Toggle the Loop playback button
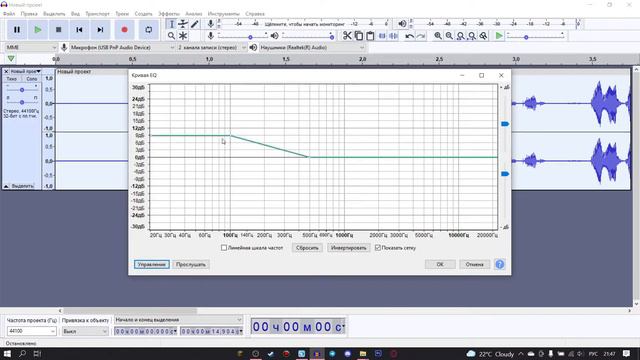 coord(149,30)
